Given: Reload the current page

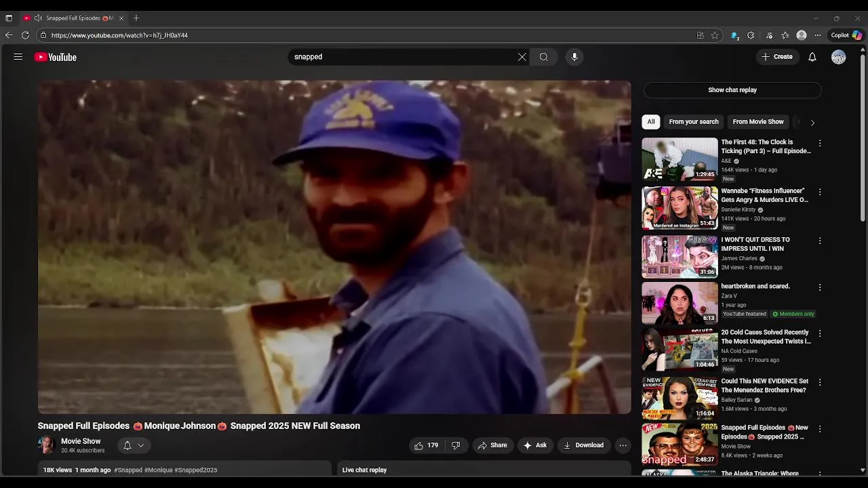Looking at the screenshot, I should tap(25, 35).
